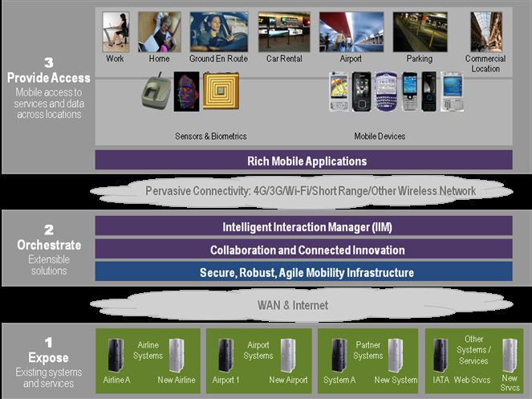This screenshot has width=532, height=399.
Task: Click the "Web Srvcs" label
Action: click(473, 380)
